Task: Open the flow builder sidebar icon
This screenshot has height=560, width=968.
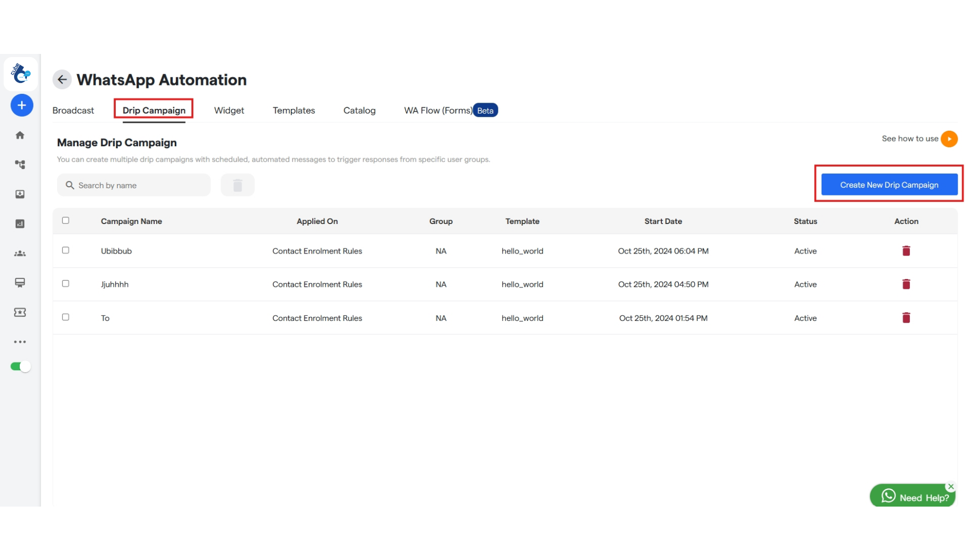Action: [x=20, y=164]
